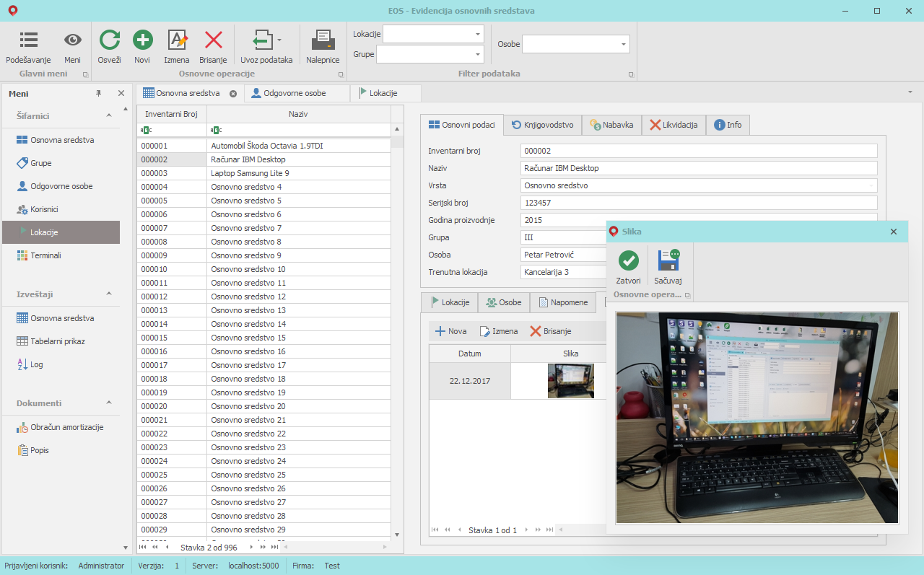Click the large computer photo in Slika dialog
This screenshot has width=924, height=575.
coord(757,418)
